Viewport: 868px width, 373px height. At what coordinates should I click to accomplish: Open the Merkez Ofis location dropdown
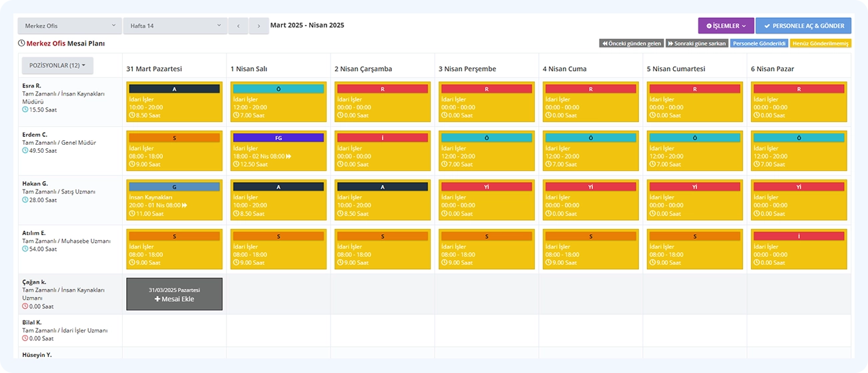click(69, 26)
